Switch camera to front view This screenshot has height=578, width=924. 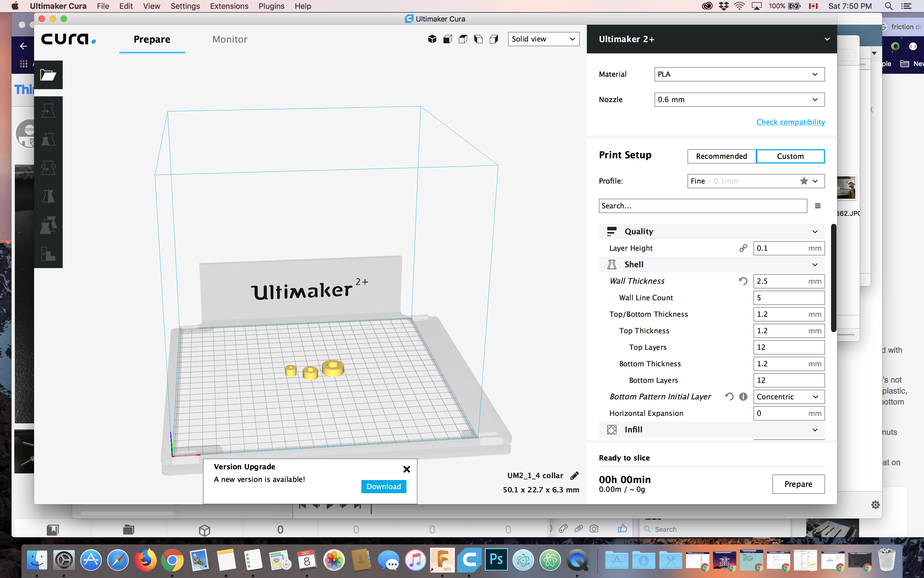[x=447, y=39]
